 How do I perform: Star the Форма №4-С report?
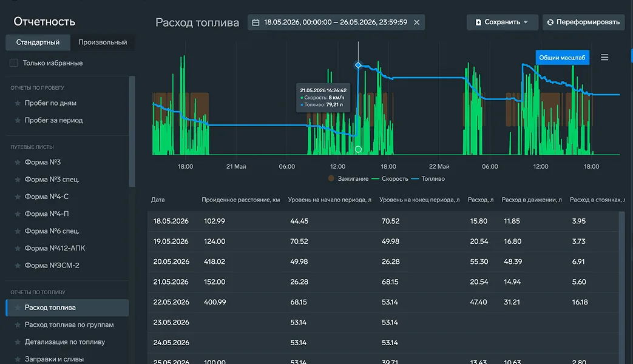(x=18, y=197)
